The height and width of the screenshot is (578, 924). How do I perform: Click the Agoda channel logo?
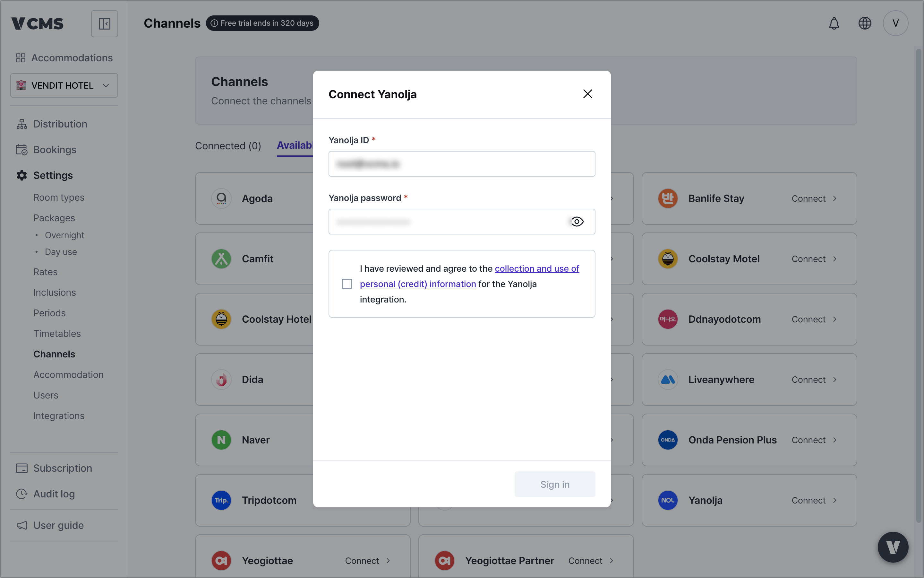221,198
